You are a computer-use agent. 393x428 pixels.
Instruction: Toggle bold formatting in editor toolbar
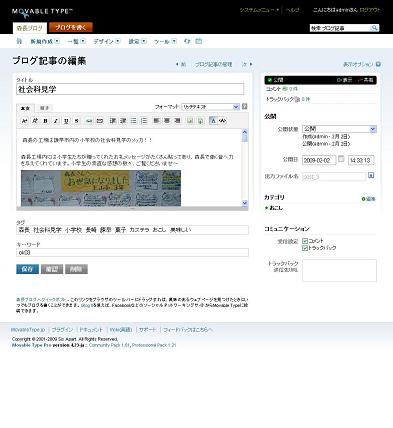tap(45, 121)
